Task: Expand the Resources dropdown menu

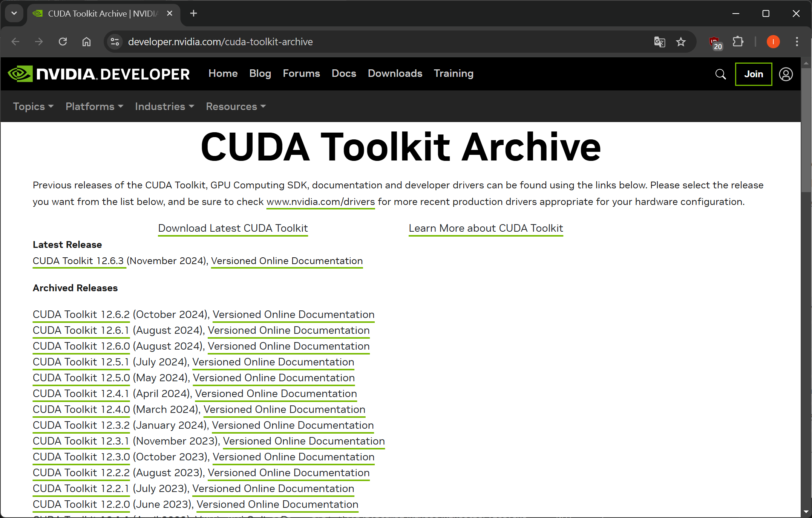Action: coord(236,107)
